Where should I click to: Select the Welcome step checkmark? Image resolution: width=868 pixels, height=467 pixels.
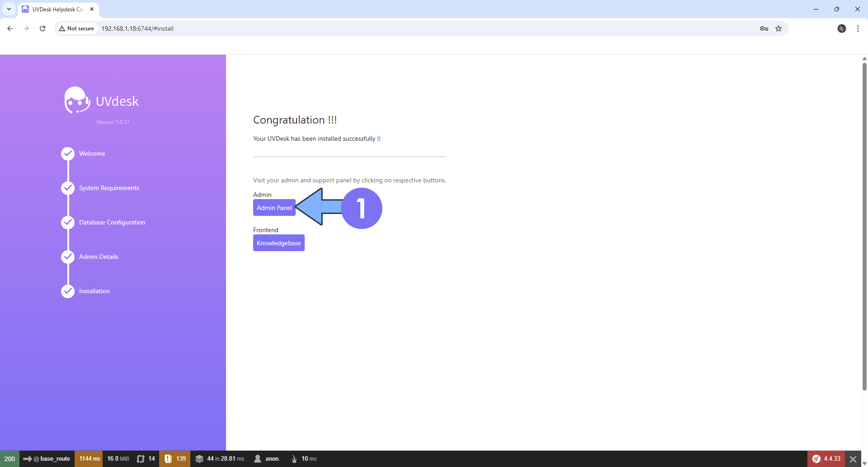tap(68, 154)
